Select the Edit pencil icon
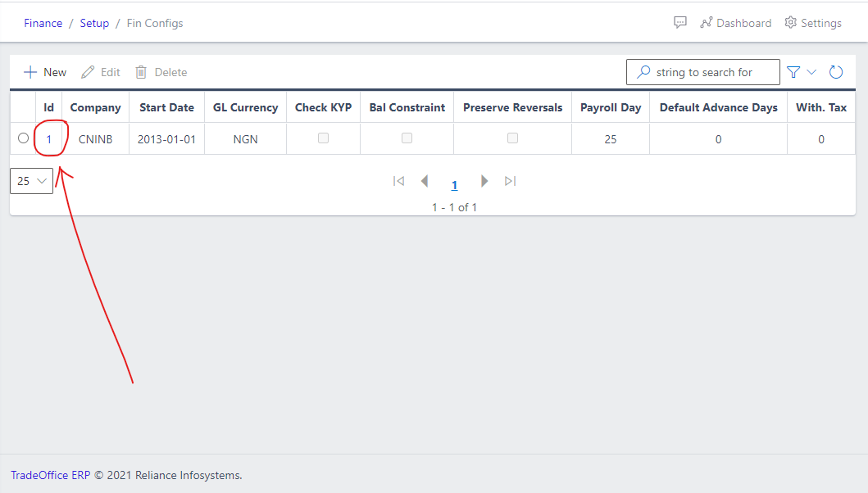Screen dimensions: 868x493 89,71
